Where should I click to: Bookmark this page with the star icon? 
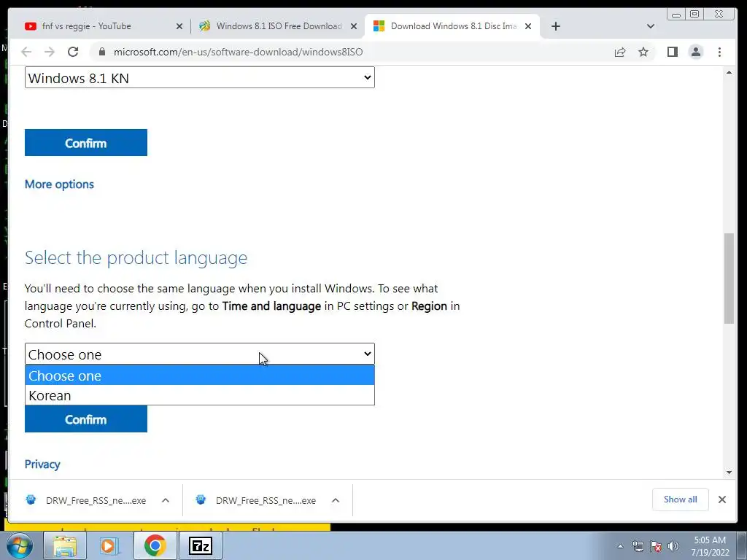point(643,52)
